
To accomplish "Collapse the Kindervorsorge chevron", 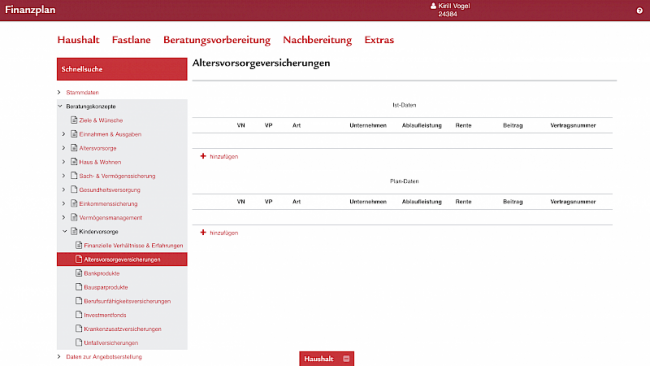I will pos(64,231).
